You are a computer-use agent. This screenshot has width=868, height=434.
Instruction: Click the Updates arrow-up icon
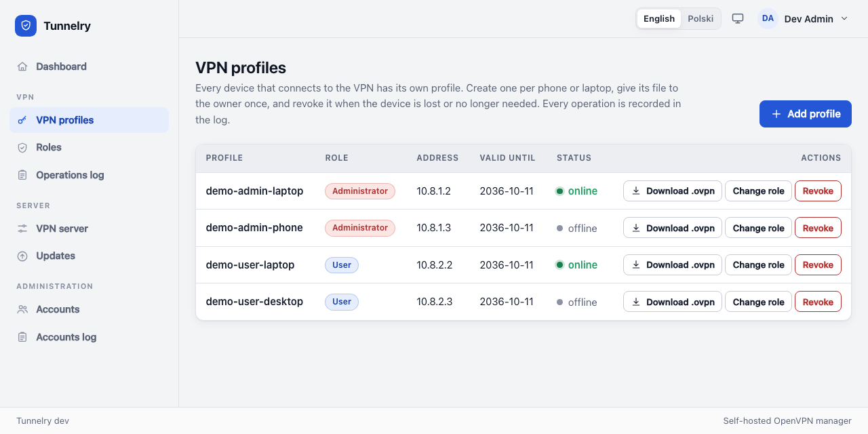coord(22,256)
